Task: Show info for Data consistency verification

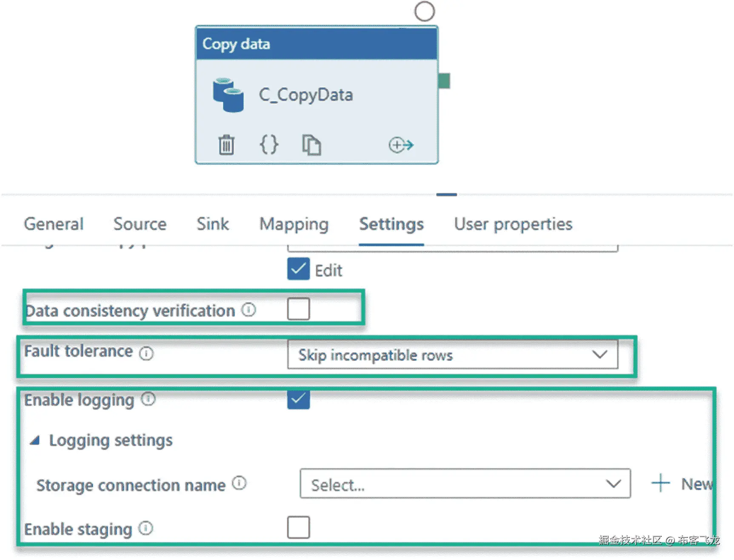Action: pyautogui.click(x=249, y=310)
